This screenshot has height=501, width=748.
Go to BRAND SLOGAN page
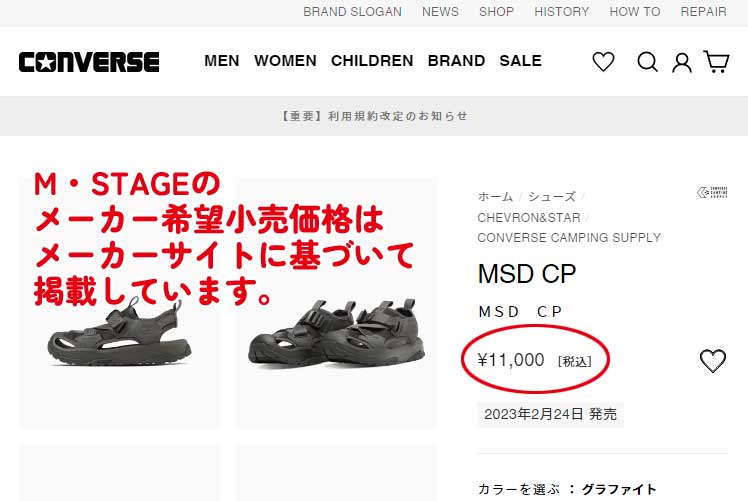tap(352, 12)
